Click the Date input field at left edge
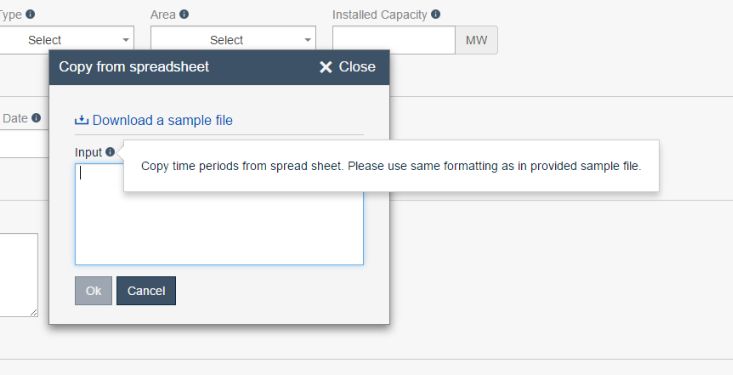 (x=24, y=144)
